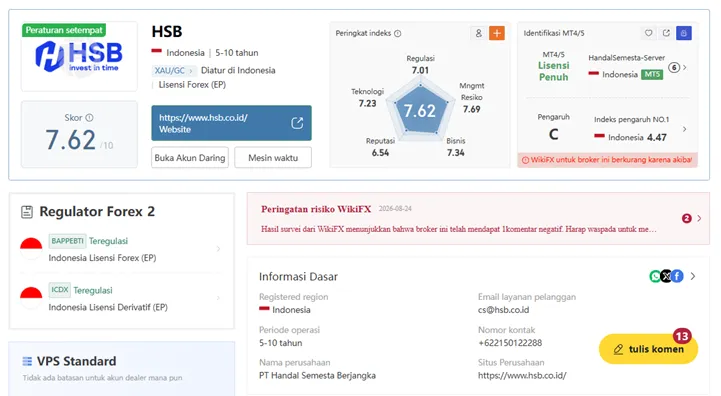Open the ICDX regulator row chevron

[x=218, y=298]
